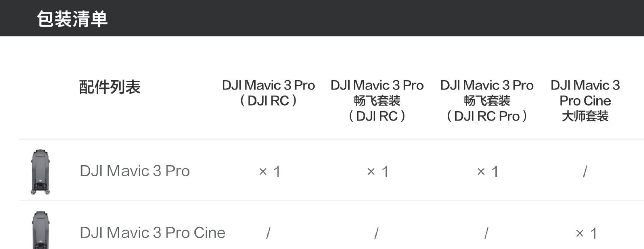Screen dimensions: 644x249
Task: Click Mavic 3 Pro quantity under 畅飞套装 (DJI RC)
Action: click(x=378, y=172)
